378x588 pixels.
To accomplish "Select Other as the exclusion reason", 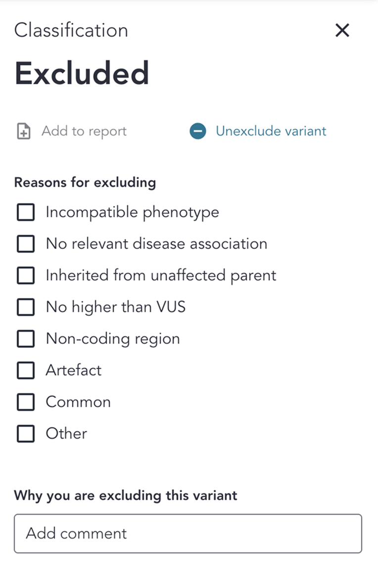I will pos(25,433).
